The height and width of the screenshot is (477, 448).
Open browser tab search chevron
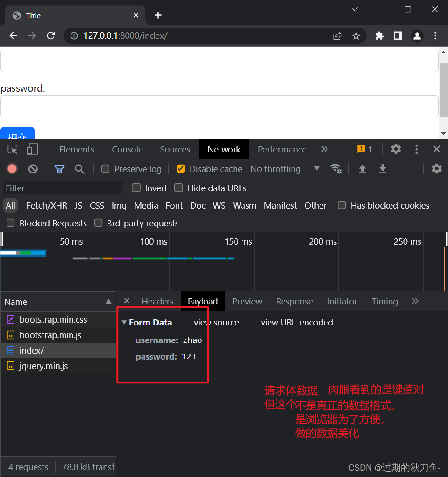pyautogui.click(x=355, y=9)
